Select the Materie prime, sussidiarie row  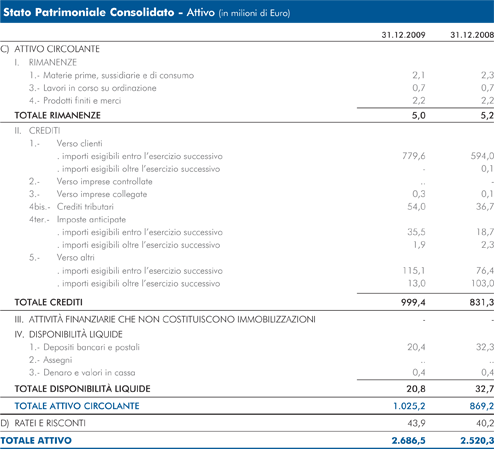point(247,75)
